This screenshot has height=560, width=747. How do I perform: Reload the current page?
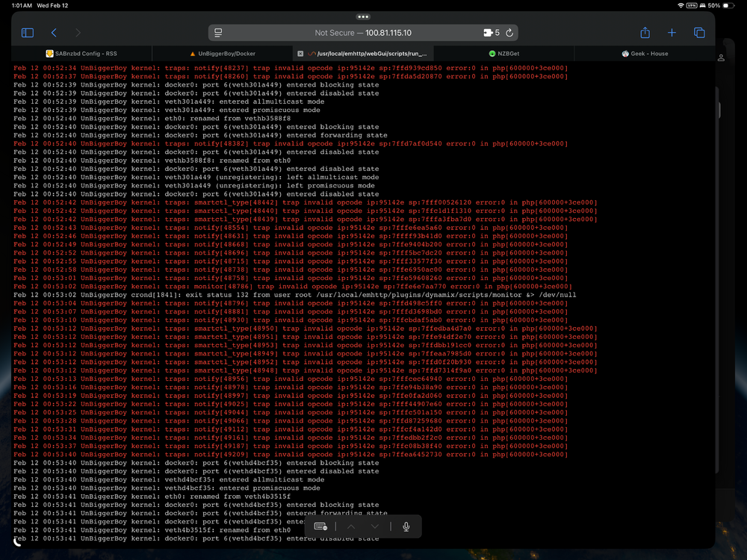click(x=509, y=33)
